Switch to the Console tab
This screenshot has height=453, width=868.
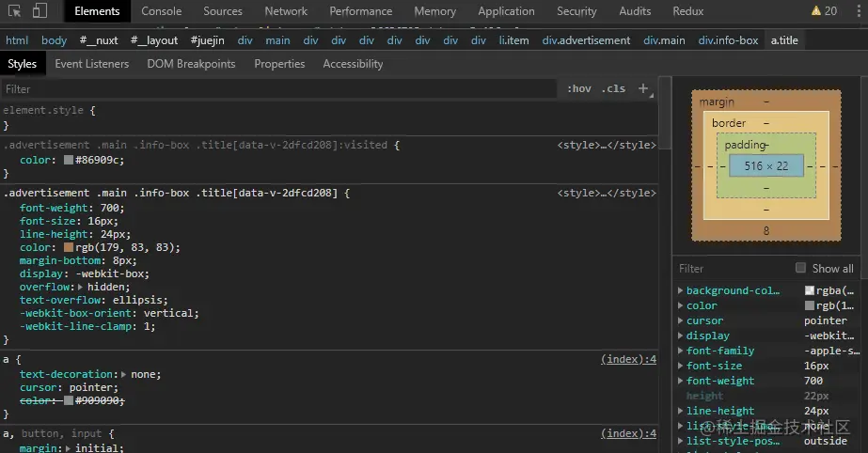click(162, 11)
